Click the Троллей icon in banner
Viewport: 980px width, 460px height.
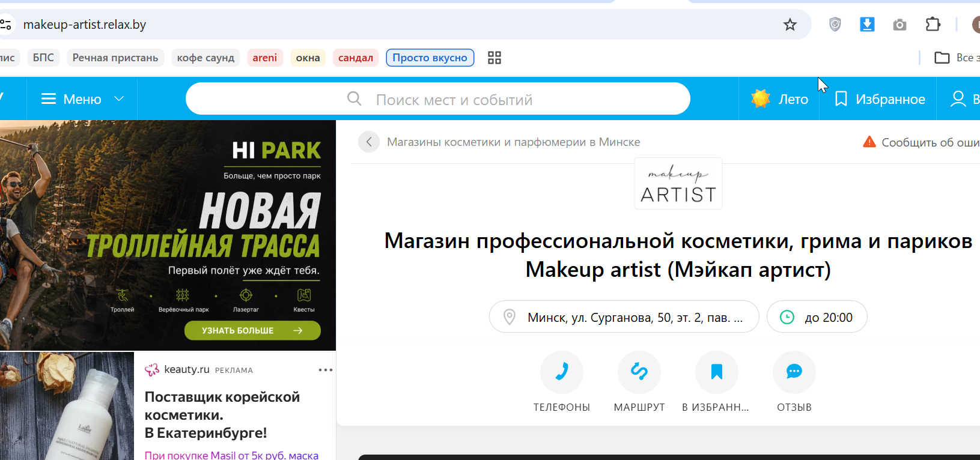tap(123, 295)
